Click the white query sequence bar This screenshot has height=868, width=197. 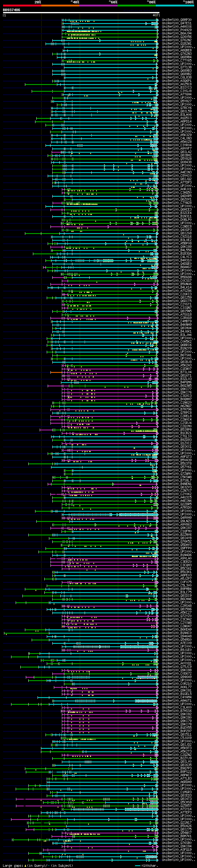tap(81, 13)
